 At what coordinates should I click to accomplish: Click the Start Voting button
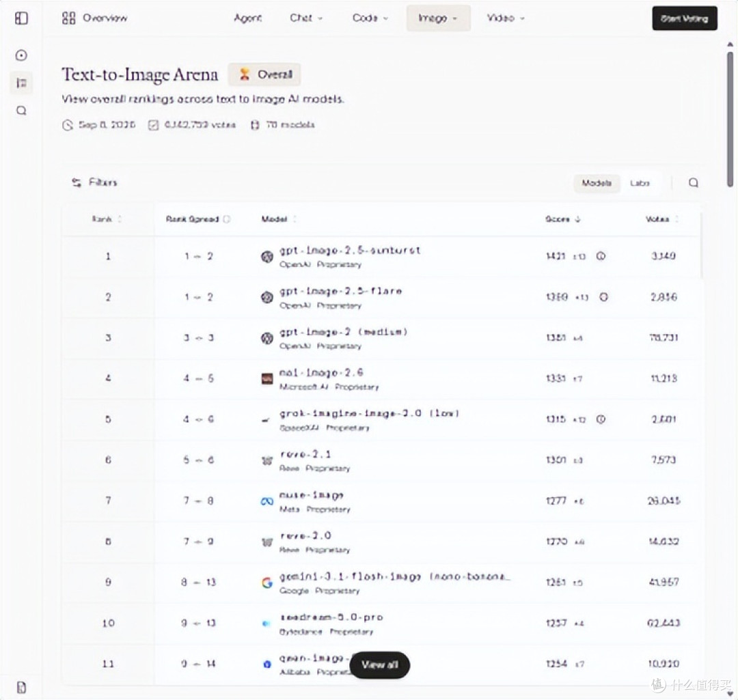tap(684, 18)
